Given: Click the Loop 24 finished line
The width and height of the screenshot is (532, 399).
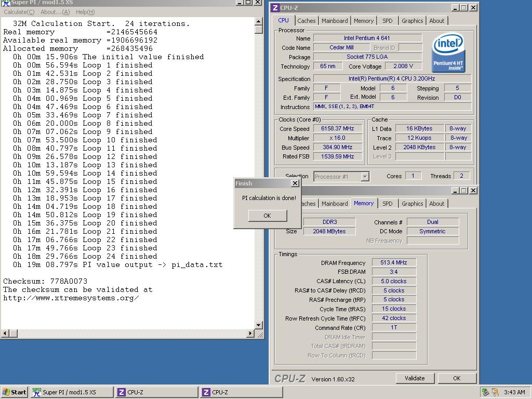Looking at the screenshot, I should pos(85,257).
